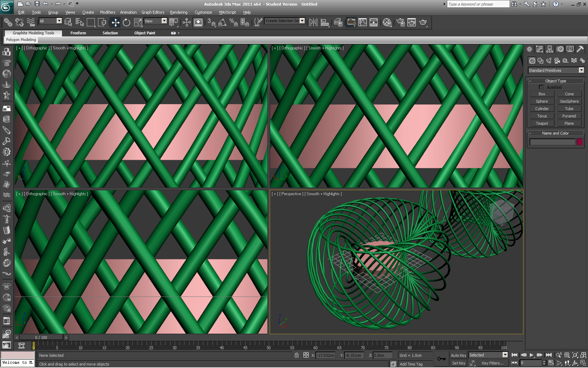Toggle Set Key mode

pyautogui.click(x=458, y=363)
